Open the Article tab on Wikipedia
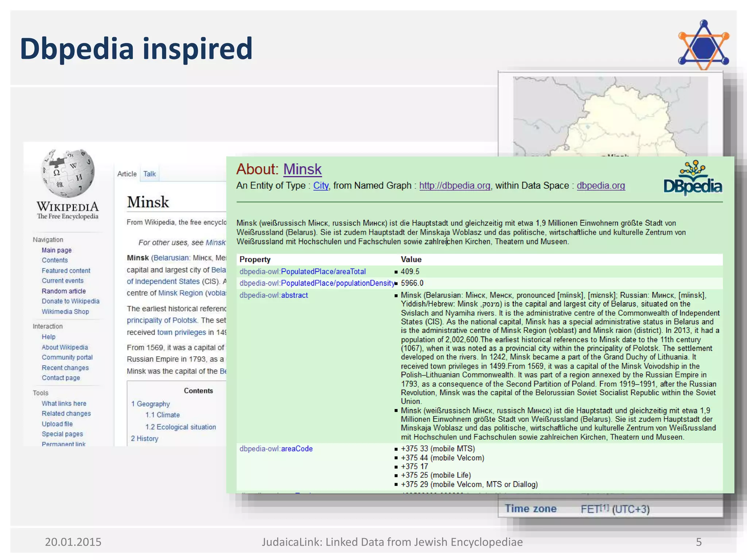747x560 pixels. [x=127, y=174]
